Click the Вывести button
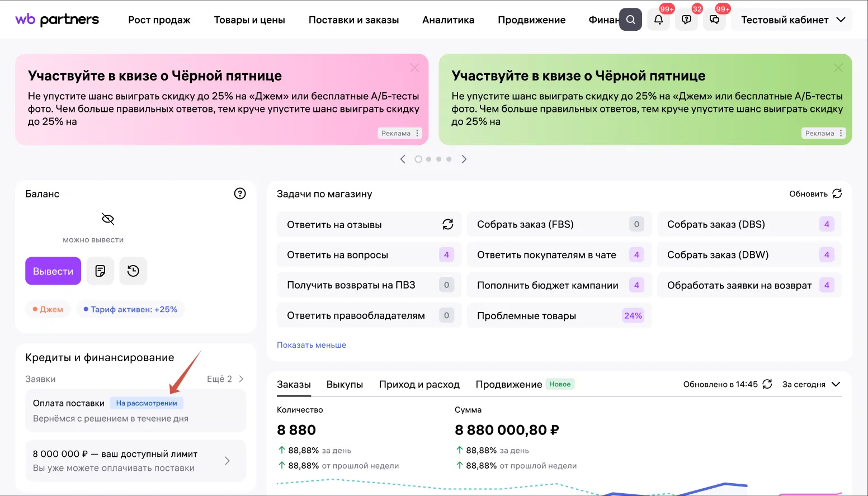 pos(53,271)
